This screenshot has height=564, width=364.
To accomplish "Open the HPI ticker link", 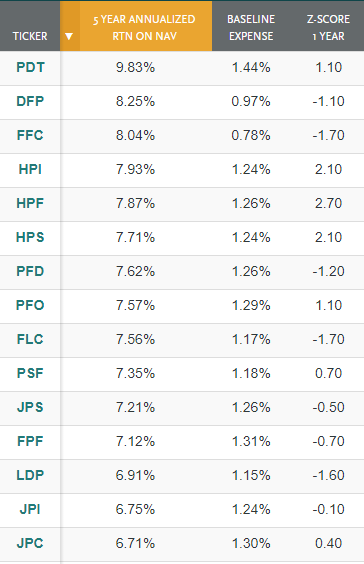I will point(30,169).
